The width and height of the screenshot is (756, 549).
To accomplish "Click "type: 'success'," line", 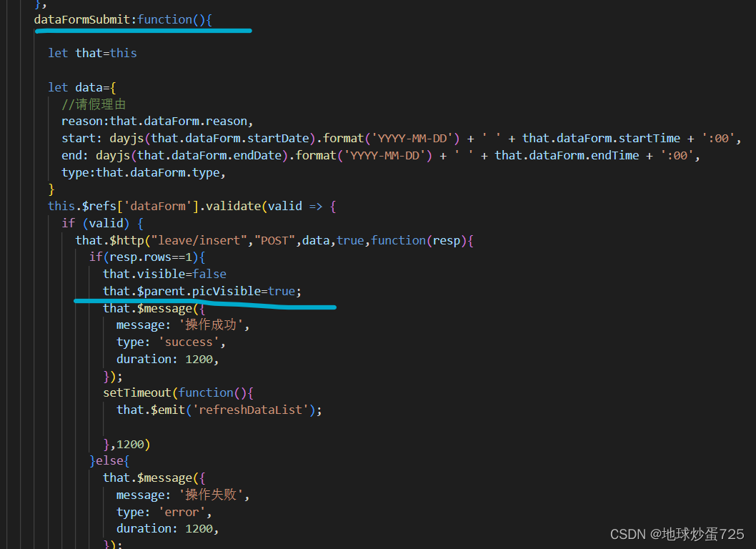I will tap(171, 342).
